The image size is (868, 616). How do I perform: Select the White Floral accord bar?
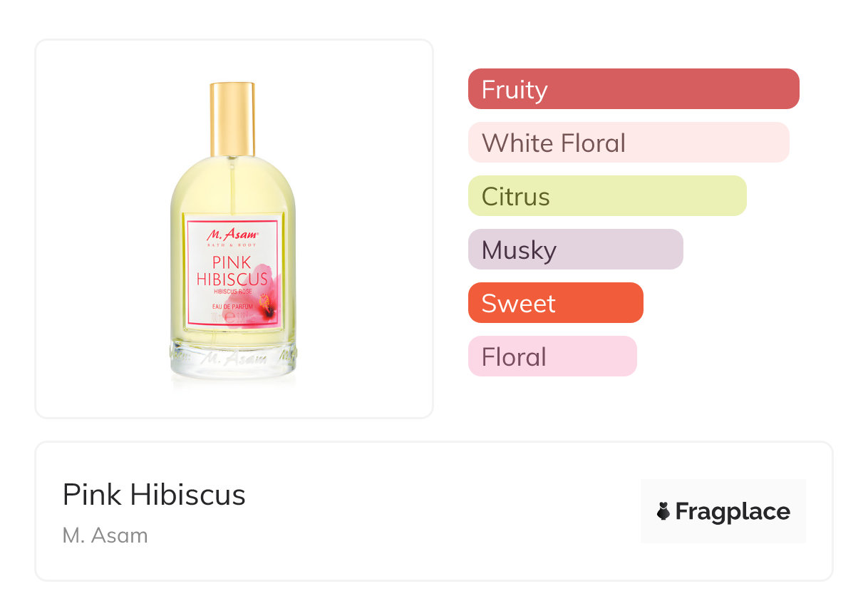pos(628,143)
